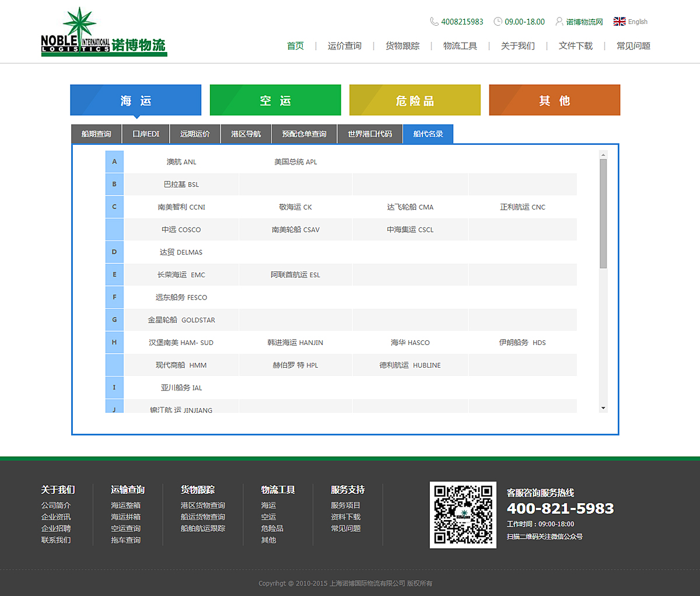The image size is (700, 596).
Task: Click the WeChat QR code image
Action: coord(463,515)
